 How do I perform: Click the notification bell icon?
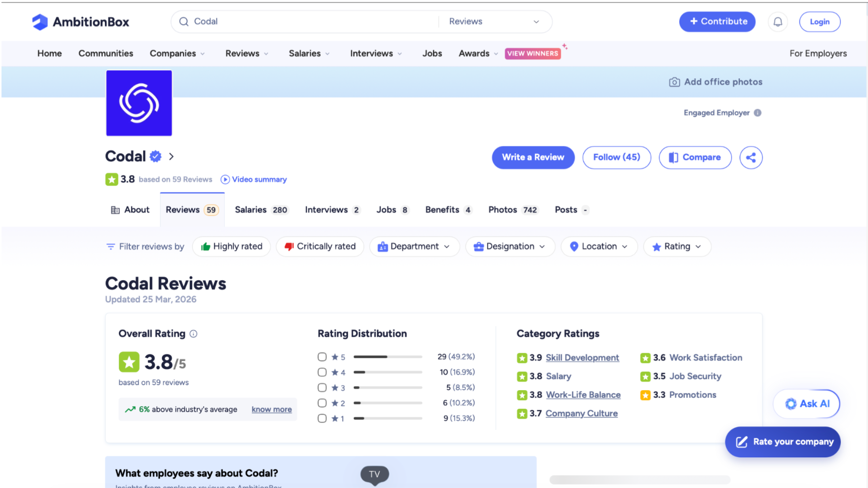777,22
